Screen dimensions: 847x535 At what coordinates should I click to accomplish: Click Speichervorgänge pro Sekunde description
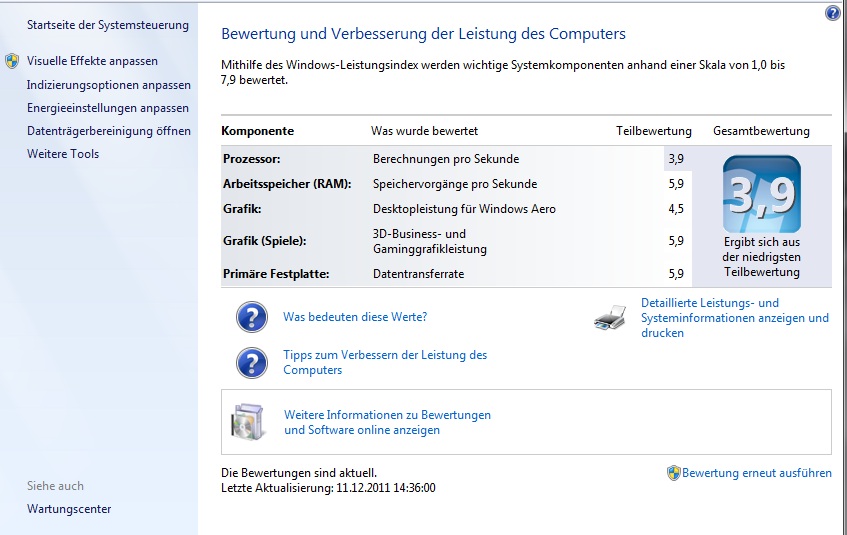click(455, 184)
